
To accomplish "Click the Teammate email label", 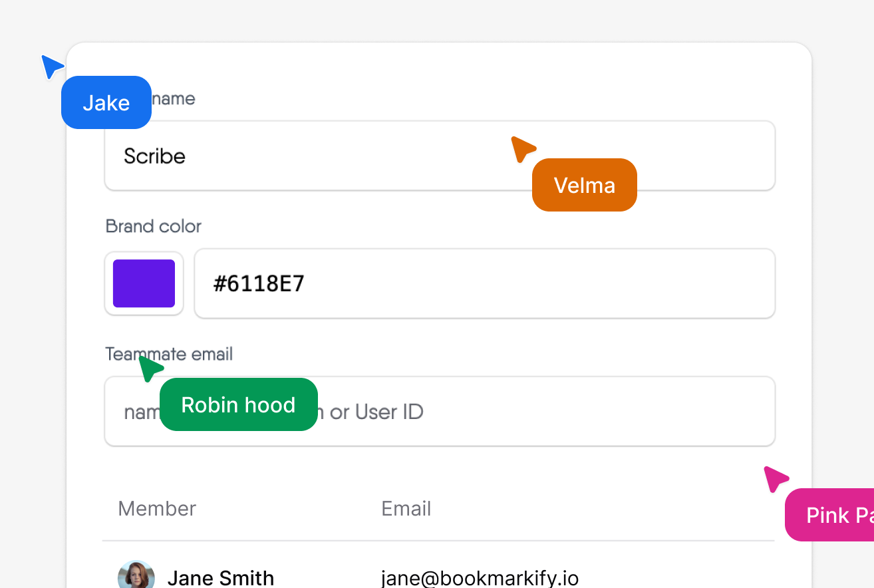I will [x=169, y=354].
